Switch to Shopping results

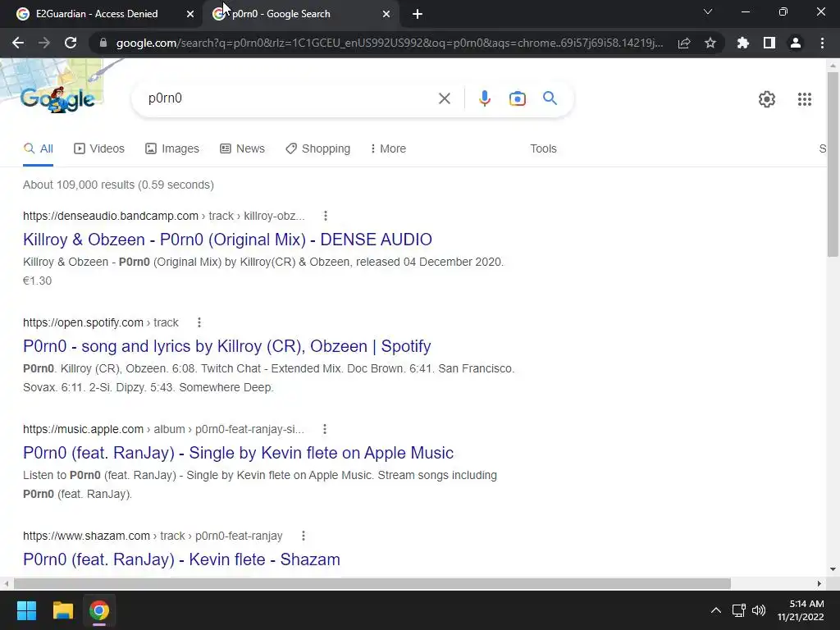click(x=317, y=149)
